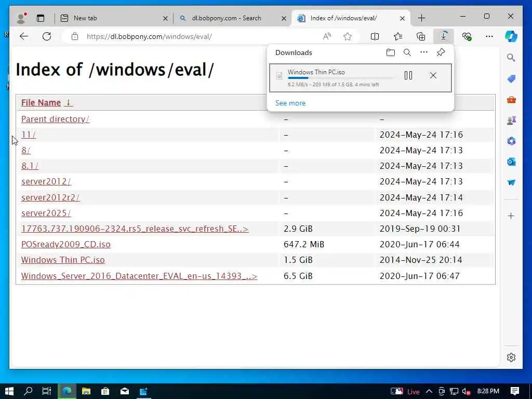Pause the Windows Thin PC.iso download
This screenshot has width=532, height=399.
click(408, 75)
